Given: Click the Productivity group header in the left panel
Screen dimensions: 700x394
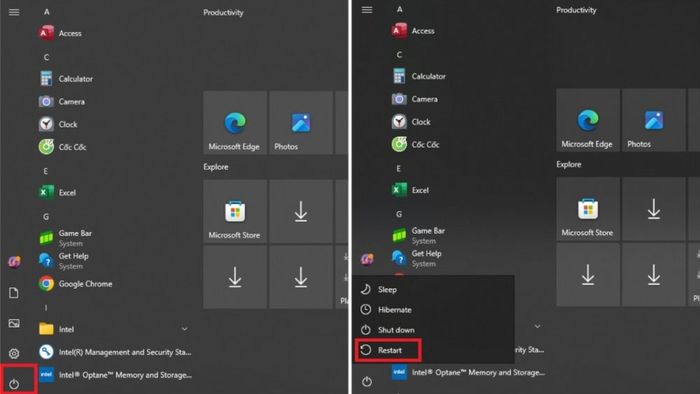Looking at the screenshot, I should [223, 12].
